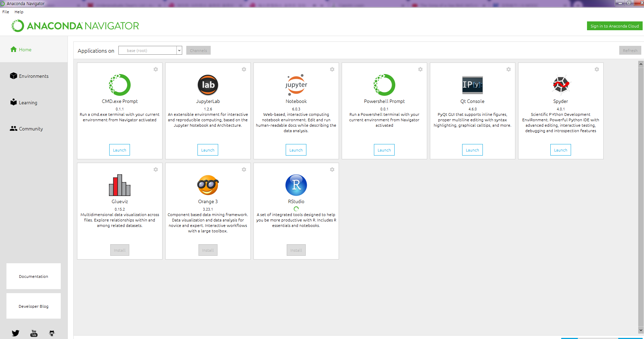Viewport: 644px width, 339px height.
Task: Launch Spyder
Action: [561, 150]
